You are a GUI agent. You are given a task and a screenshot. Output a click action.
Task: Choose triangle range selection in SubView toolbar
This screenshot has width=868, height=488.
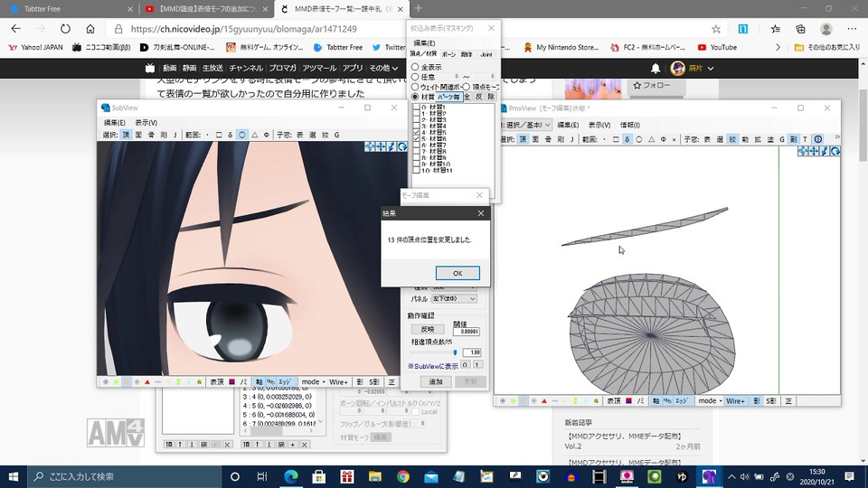point(254,135)
